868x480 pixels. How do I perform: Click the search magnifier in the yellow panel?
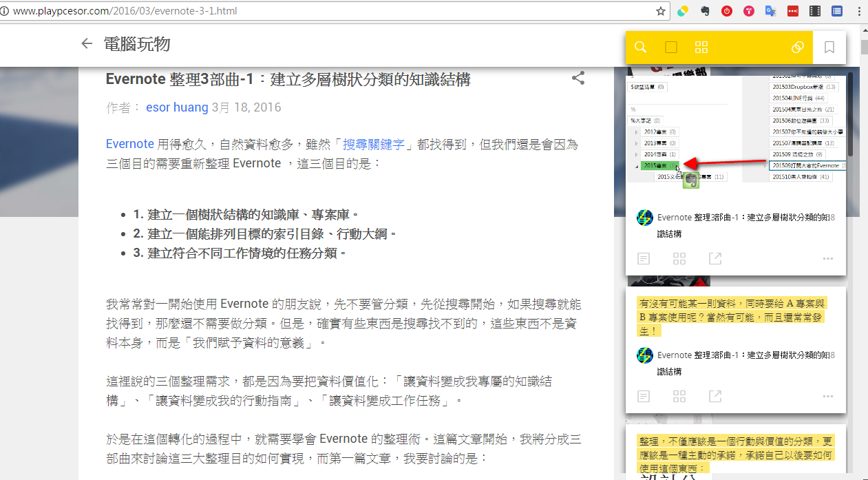pyautogui.click(x=640, y=47)
